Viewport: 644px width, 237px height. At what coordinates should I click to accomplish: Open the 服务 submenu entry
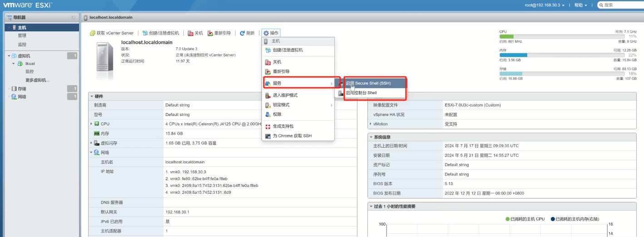point(298,83)
